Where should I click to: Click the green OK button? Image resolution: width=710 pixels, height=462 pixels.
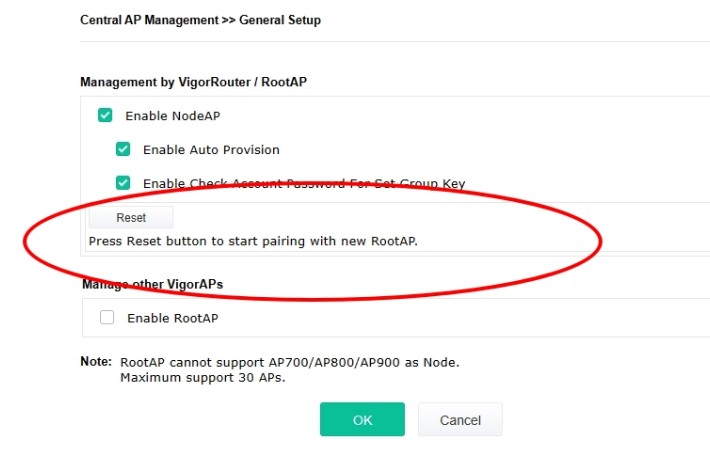coord(362,420)
